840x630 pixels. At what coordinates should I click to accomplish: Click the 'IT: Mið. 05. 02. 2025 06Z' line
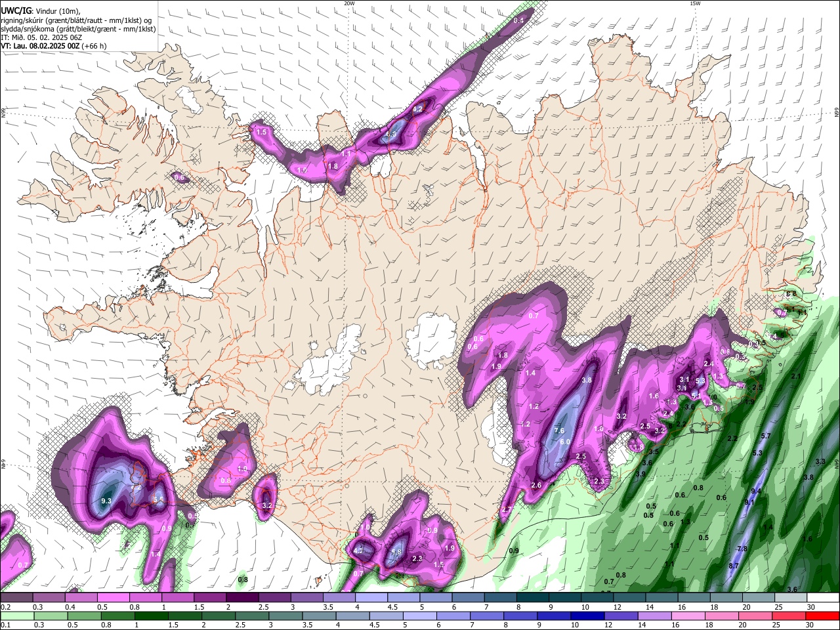(41, 37)
